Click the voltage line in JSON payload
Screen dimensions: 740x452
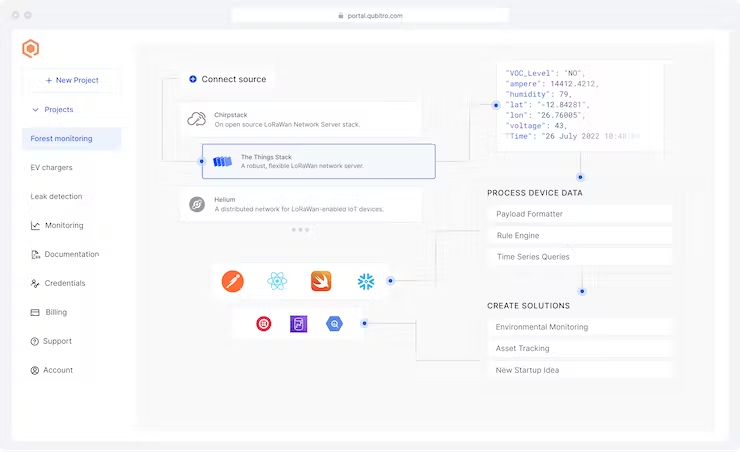tap(536, 126)
